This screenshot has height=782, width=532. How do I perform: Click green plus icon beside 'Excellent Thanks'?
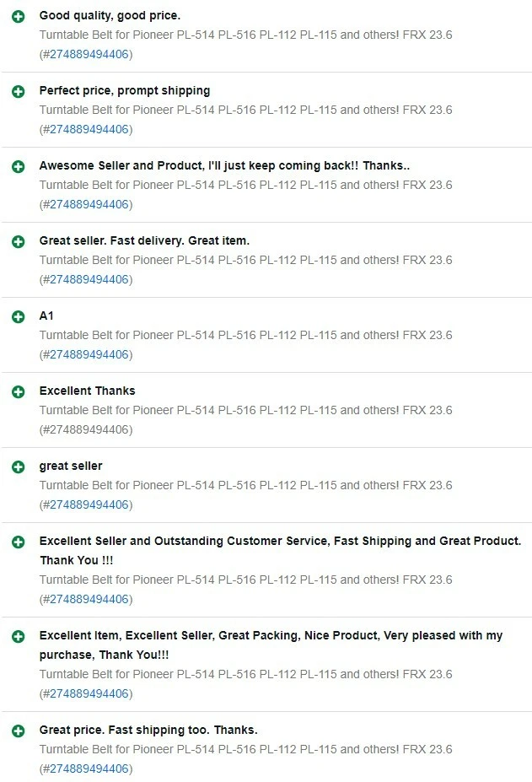tap(19, 392)
